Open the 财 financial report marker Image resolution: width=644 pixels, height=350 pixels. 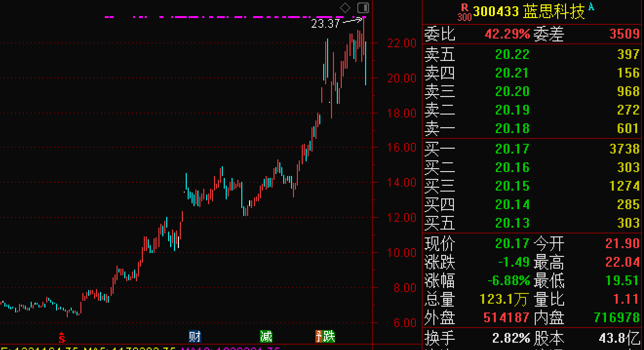195,336
